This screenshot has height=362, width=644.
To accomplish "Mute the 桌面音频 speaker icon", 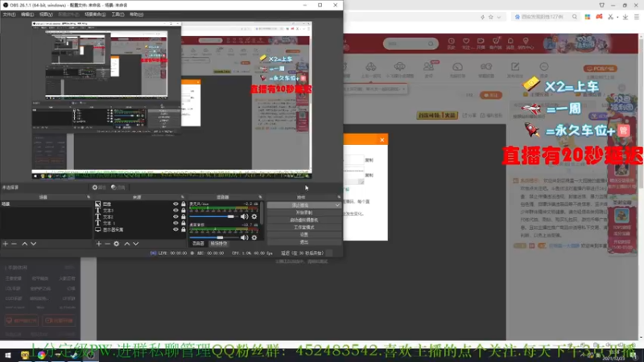I will coord(245,237).
